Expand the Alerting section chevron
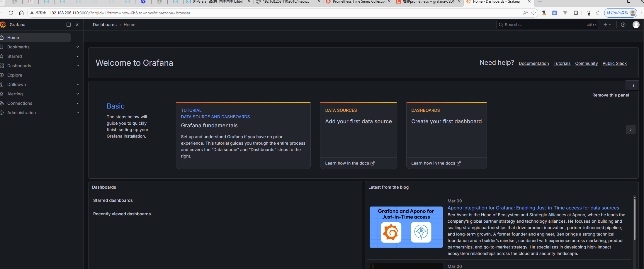 78,94
